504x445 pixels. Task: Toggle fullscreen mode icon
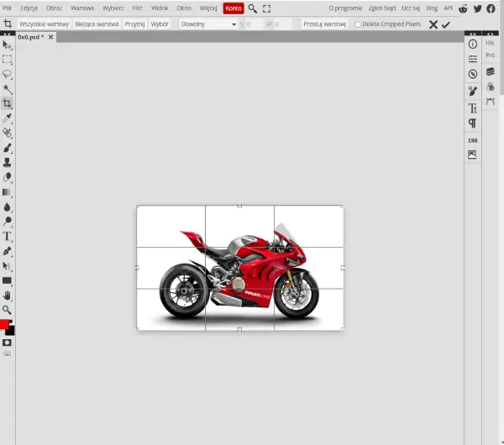pyautogui.click(x=266, y=8)
